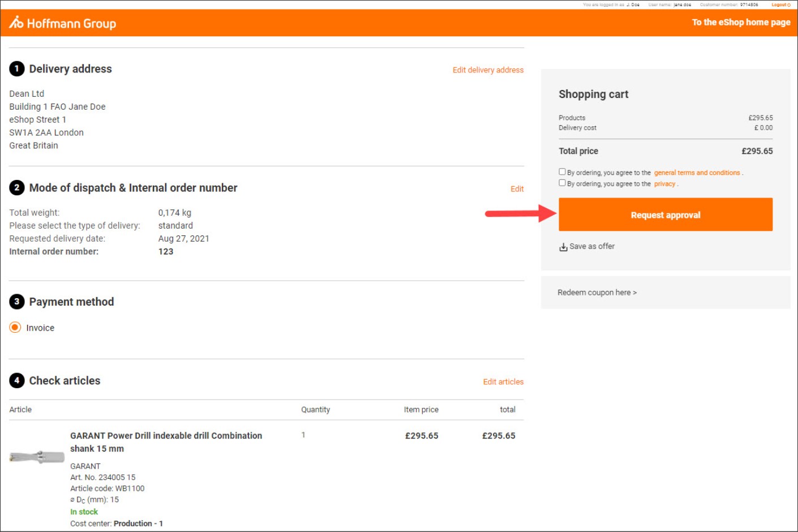
Task: Expand Redeem coupon here section
Action: pos(597,293)
